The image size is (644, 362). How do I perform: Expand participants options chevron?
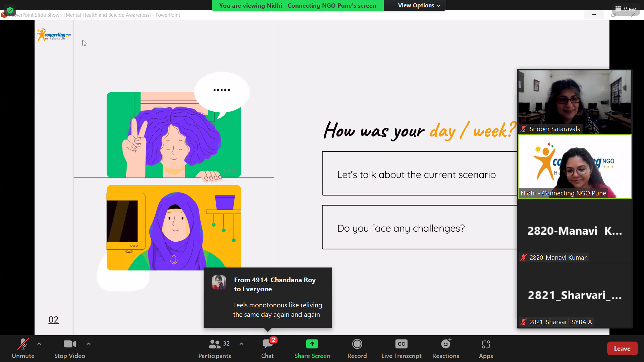[x=241, y=344]
